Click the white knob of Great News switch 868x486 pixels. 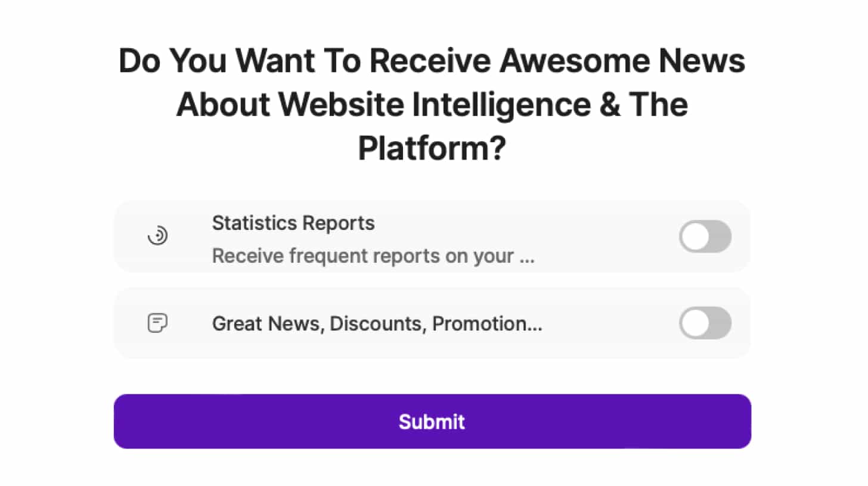pyautogui.click(x=695, y=323)
